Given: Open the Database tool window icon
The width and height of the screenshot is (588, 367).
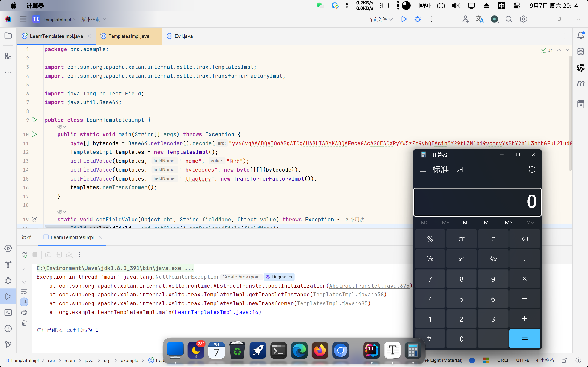Looking at the screenshot, I should click(x=581, y=51).
